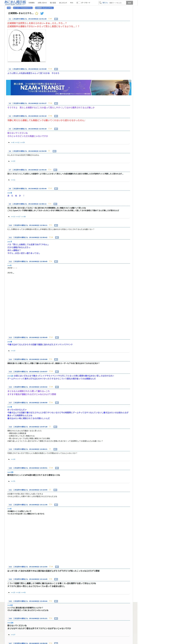Like post 2 with its heart icon
This screenshot has height=644, width=194.
pyautogui.click(x=49, y=69)
